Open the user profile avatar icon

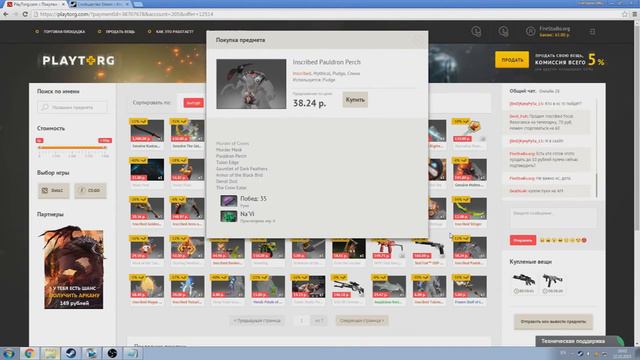coord(530,31)
